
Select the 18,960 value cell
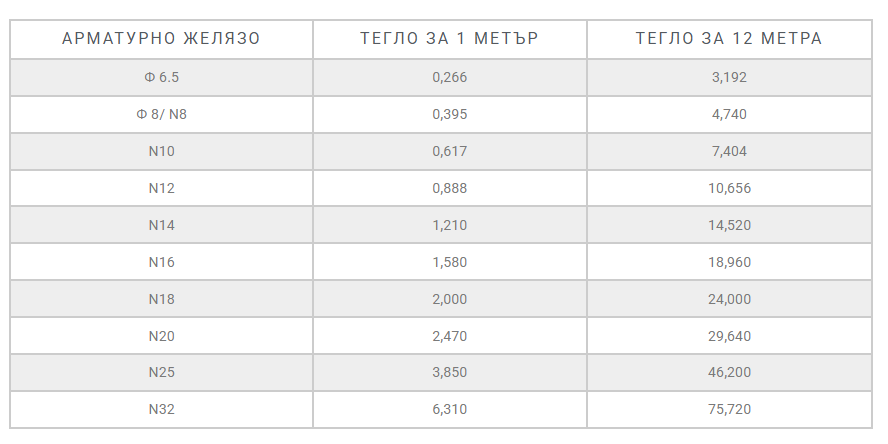point(729,262)
